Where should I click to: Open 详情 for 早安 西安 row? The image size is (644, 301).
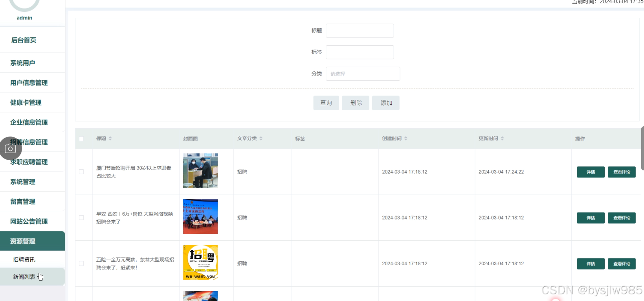[x=591, y=218]
